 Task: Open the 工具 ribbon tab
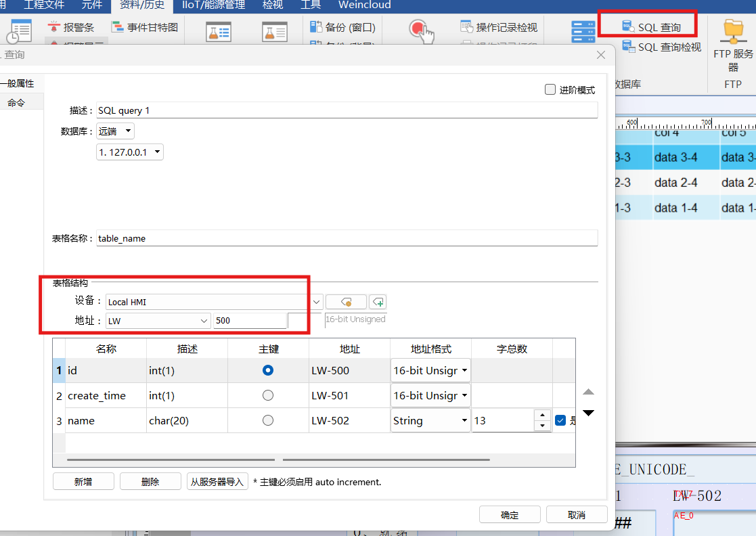(x=311, y=5)
